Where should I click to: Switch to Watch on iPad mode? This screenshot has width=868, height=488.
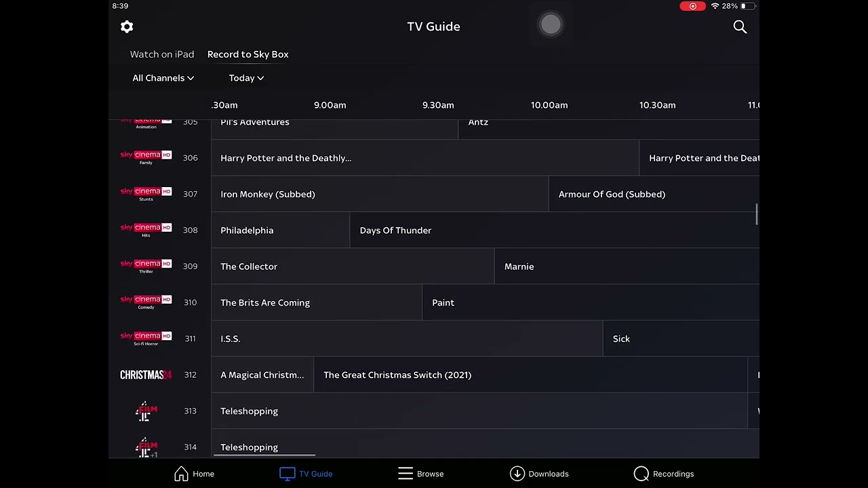click(x=162, y=54)
